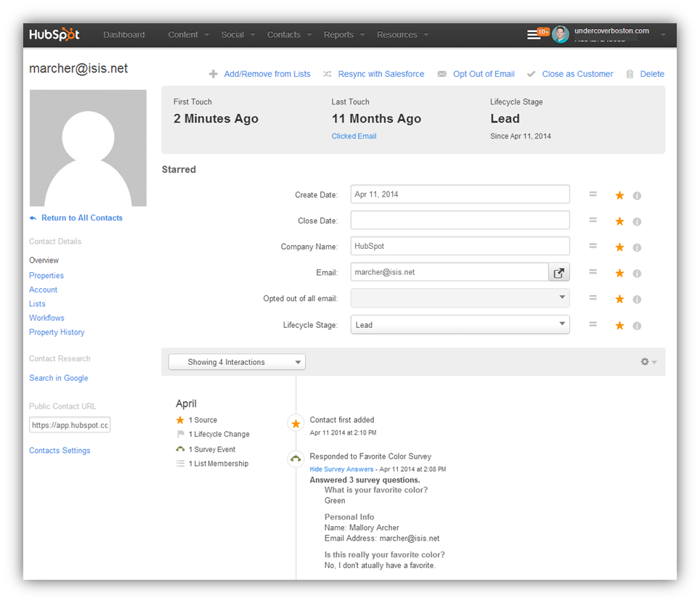
Task: Click Hide Survey Answers link
Action: click(x=341, y=469)
